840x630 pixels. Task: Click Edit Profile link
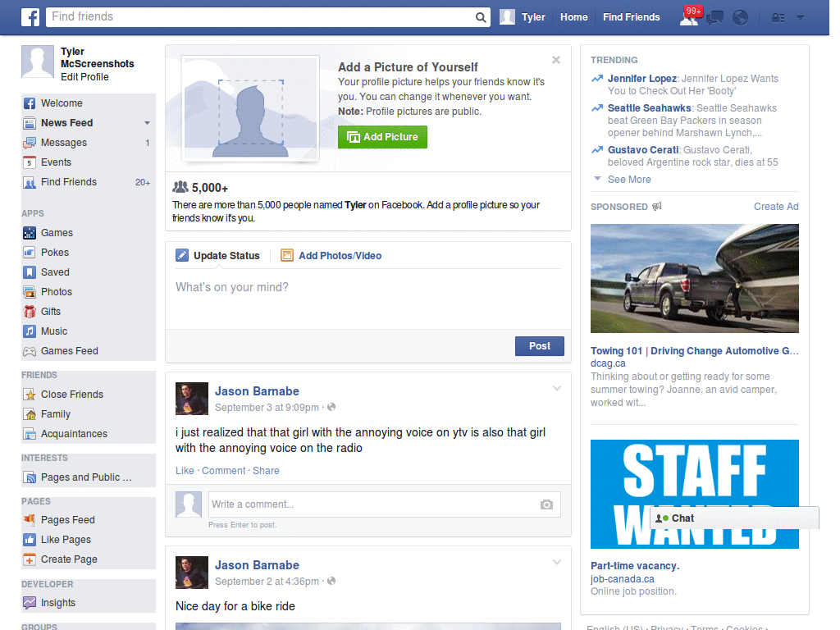click(x=84, y=77)
